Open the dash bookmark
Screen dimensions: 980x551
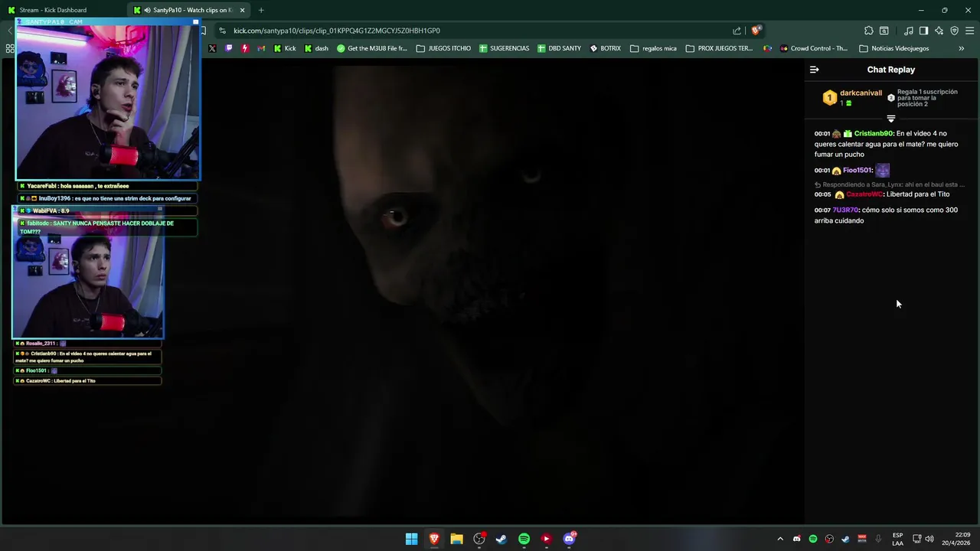pos(316,48)
